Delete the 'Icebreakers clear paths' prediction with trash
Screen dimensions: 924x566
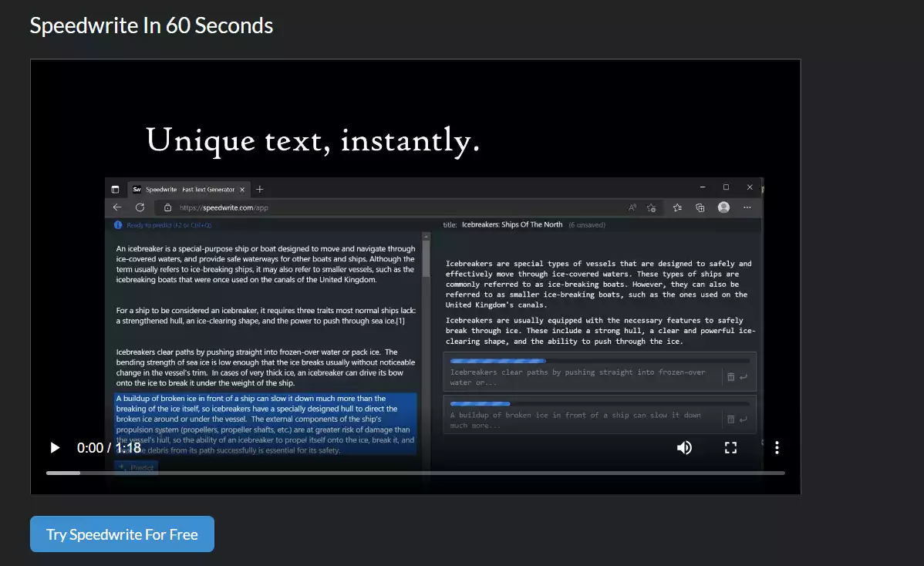pyautogui.click(x=730, y=377)
